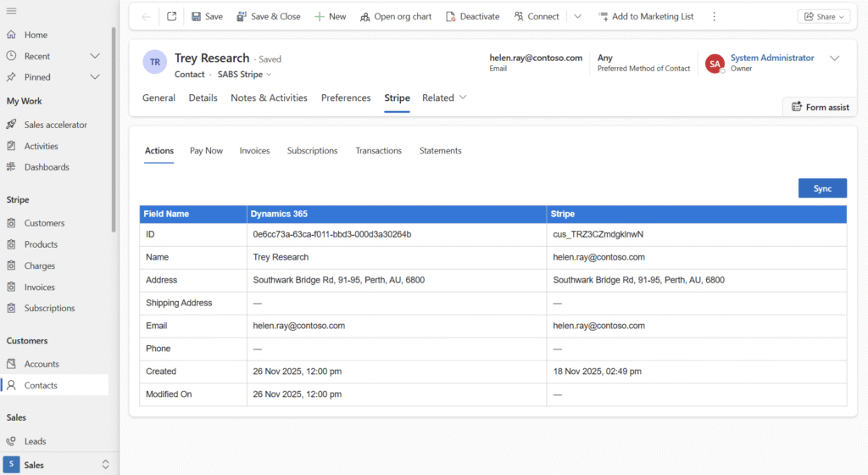
Task: Switch to the Invoices sub-tab
Action: (x=254, y=151)
